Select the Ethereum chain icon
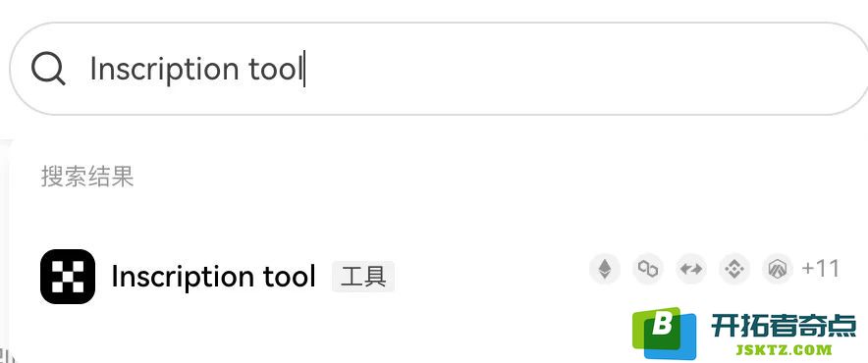The width and height of the screenshot is (868, 363). 605,269
